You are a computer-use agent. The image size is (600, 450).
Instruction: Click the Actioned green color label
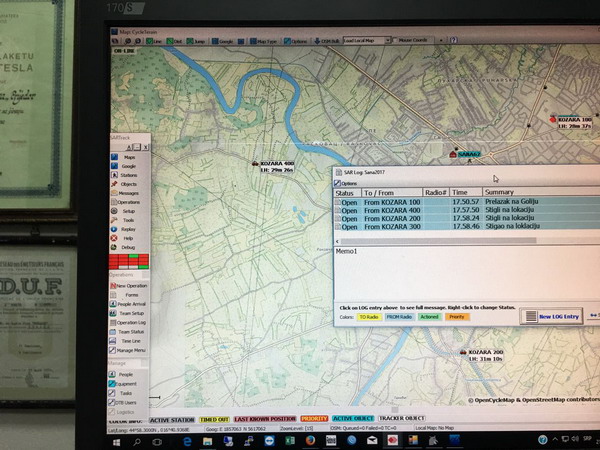(x=429, y=317)
